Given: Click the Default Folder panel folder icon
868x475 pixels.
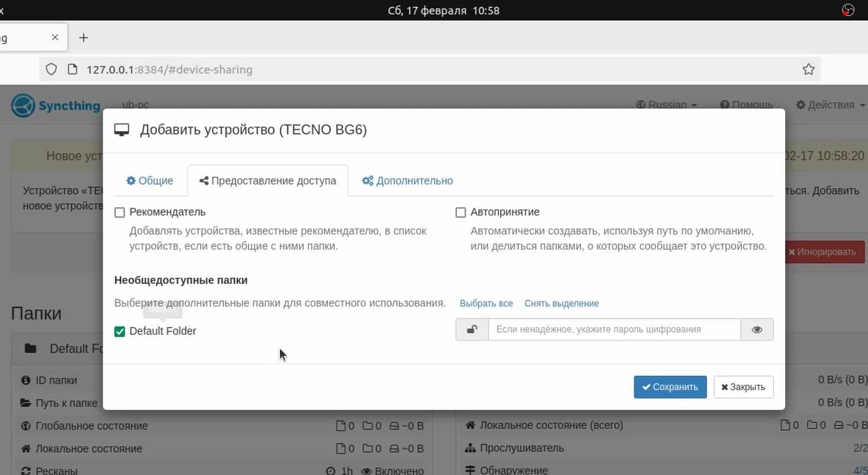Looking at the screenshot, I should pos(30,349).
